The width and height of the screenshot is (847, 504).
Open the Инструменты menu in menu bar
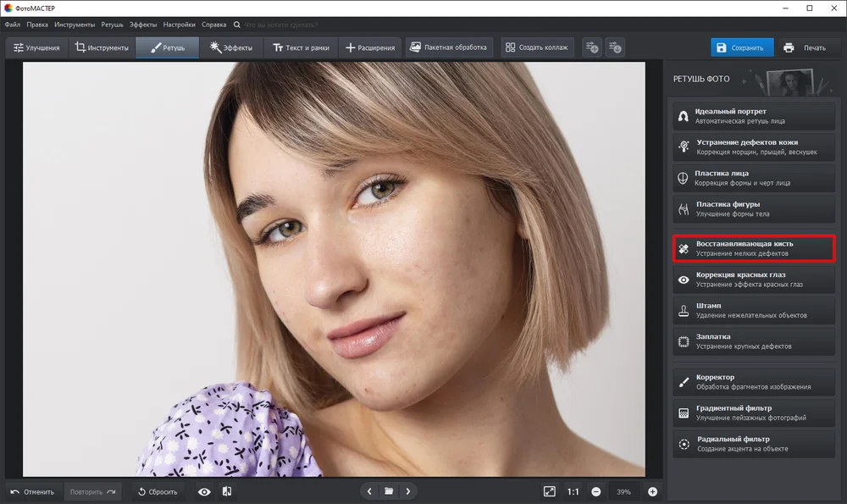pyautogui.click(x=75, y=25)
